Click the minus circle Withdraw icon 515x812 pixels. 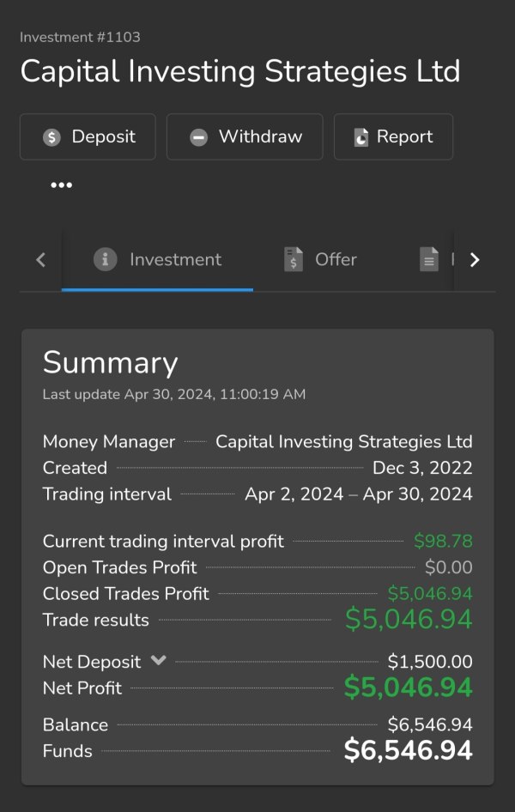coord(198,137)
